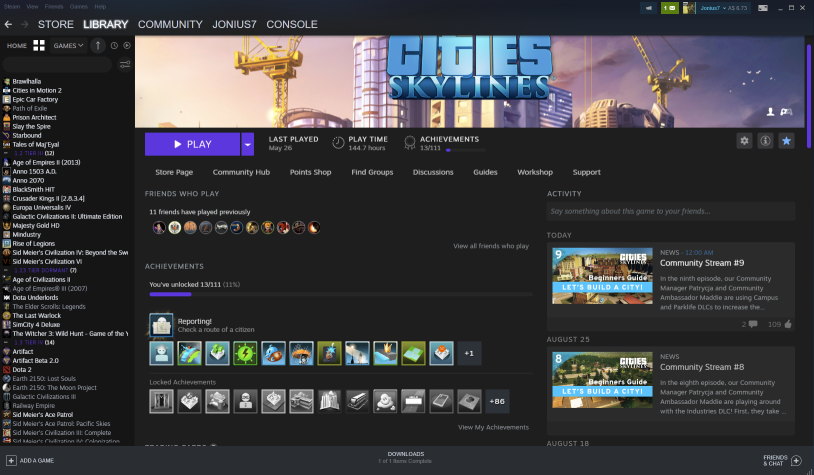This screenshot has width=814, height=475.
Task: Select SimCity 4 Deluxe in library
Action: coord(36,324)
